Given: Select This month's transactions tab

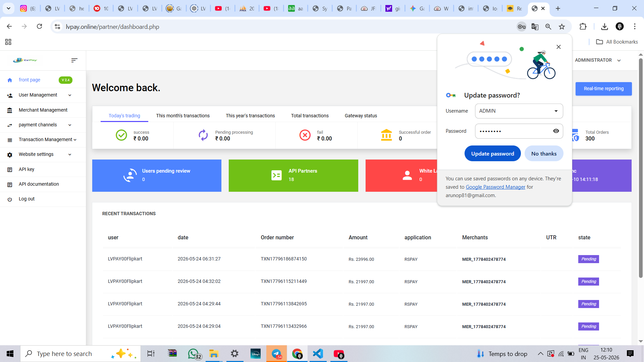Looking at the screenshot, I should click(x=183, y=116).
